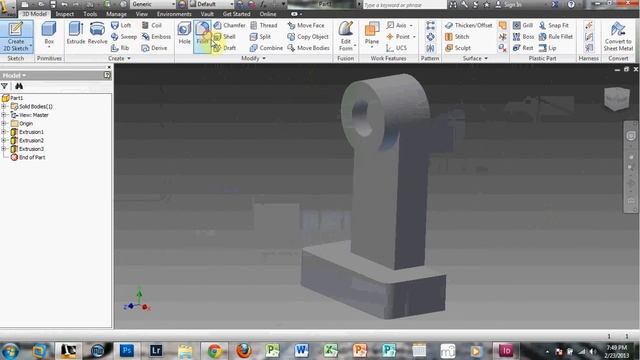
Task: Expand the Solid Bodies(1) node
Action: [x=4, y=107]
